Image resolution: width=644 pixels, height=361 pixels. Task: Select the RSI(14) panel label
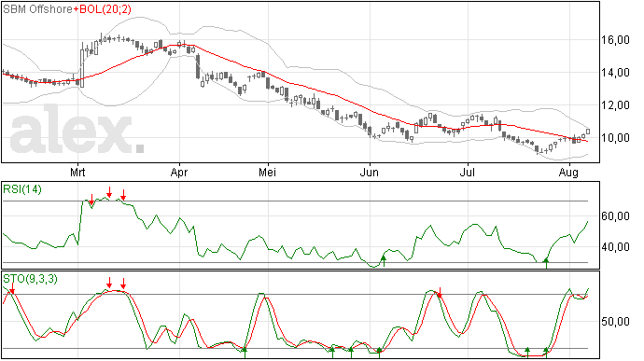pyautogui.click(x=22, y=189)
